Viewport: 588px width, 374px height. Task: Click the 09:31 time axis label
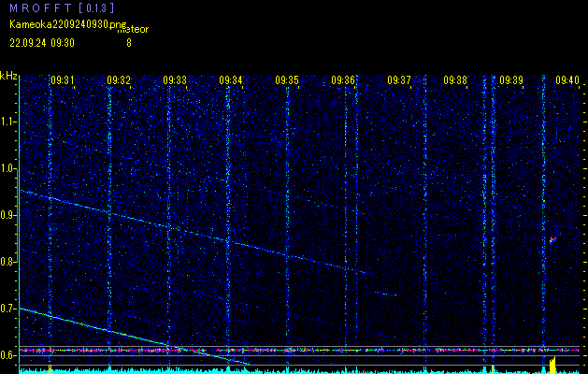point(63,79)
